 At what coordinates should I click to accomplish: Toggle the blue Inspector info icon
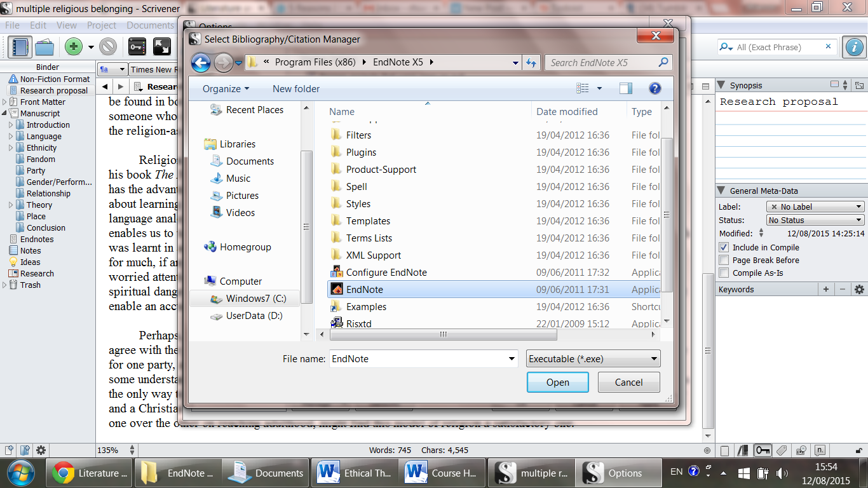point(855,47)
